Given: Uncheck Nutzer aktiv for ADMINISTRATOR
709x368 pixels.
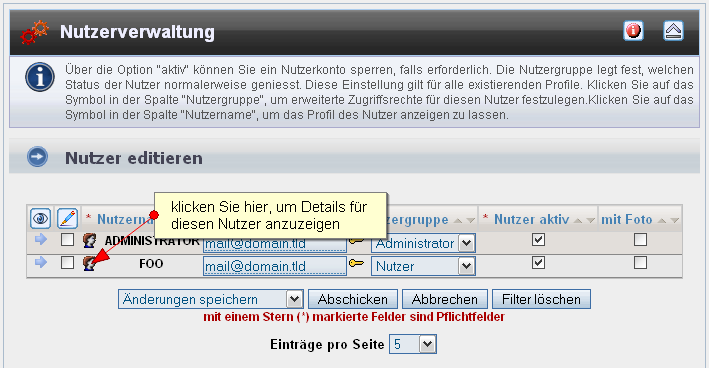Looking at the screenshot, I should 538,240.
